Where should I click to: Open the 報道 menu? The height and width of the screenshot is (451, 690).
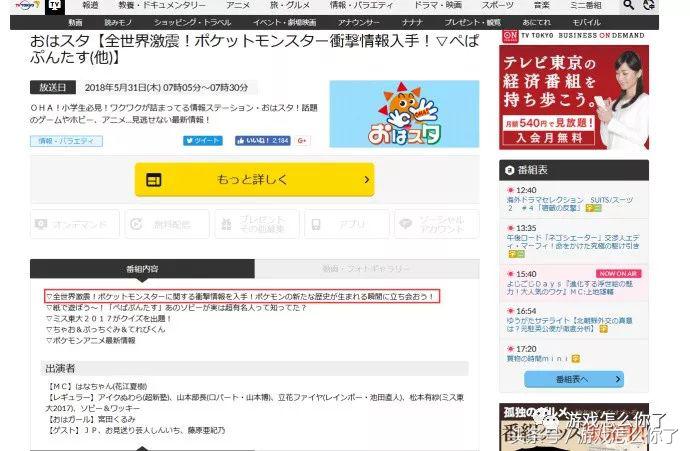click(x=90, y=5)
